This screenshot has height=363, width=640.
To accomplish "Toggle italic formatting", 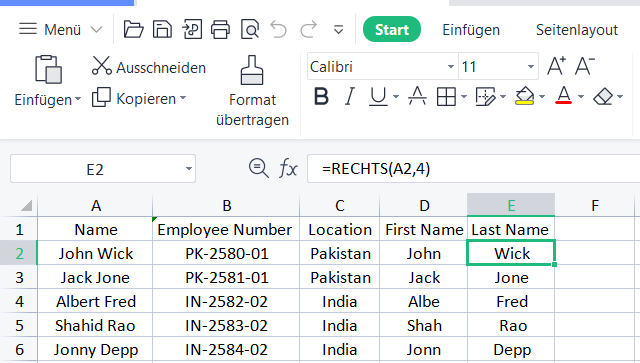I will [349, 97].
